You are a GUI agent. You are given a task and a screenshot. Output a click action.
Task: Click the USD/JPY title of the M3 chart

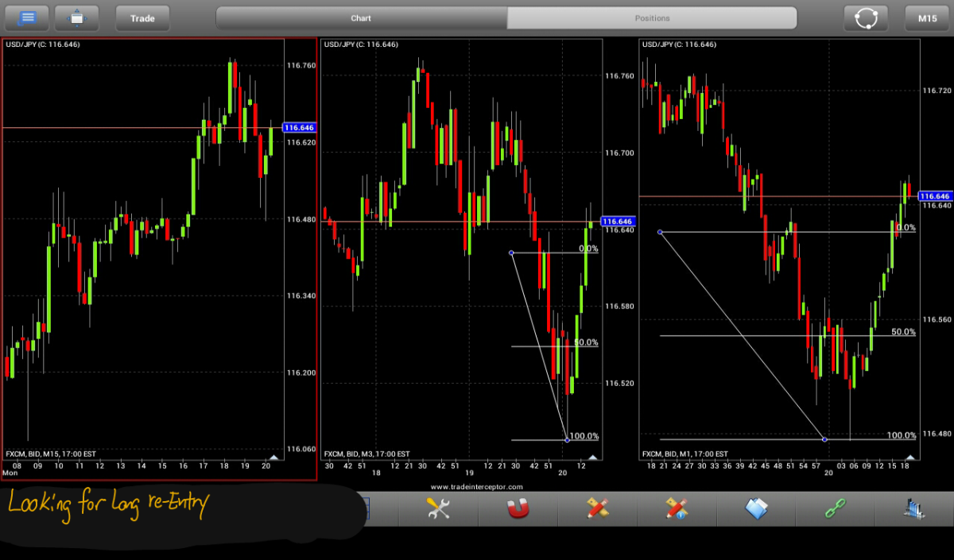(x=360, y=44)
